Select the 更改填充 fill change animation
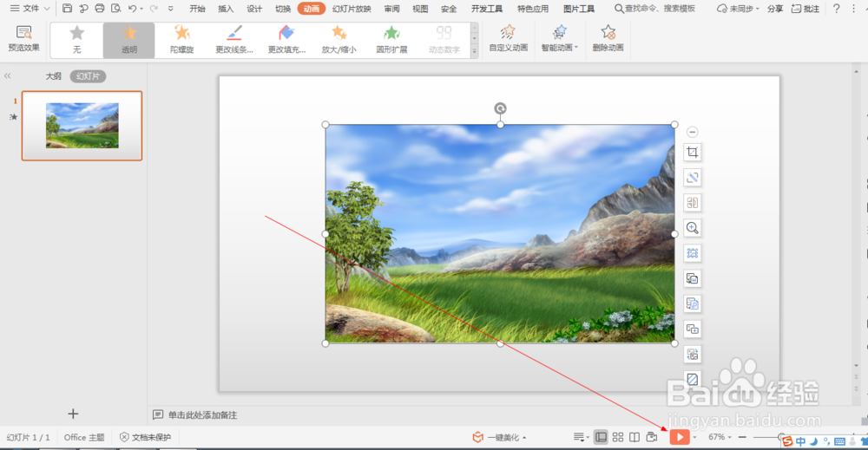This screenshot has height=450, width=868. coord(286,40)
